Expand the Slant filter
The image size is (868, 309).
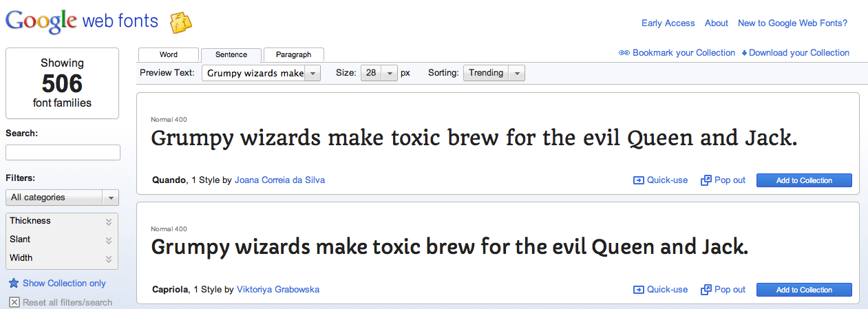tap(62, 239)
